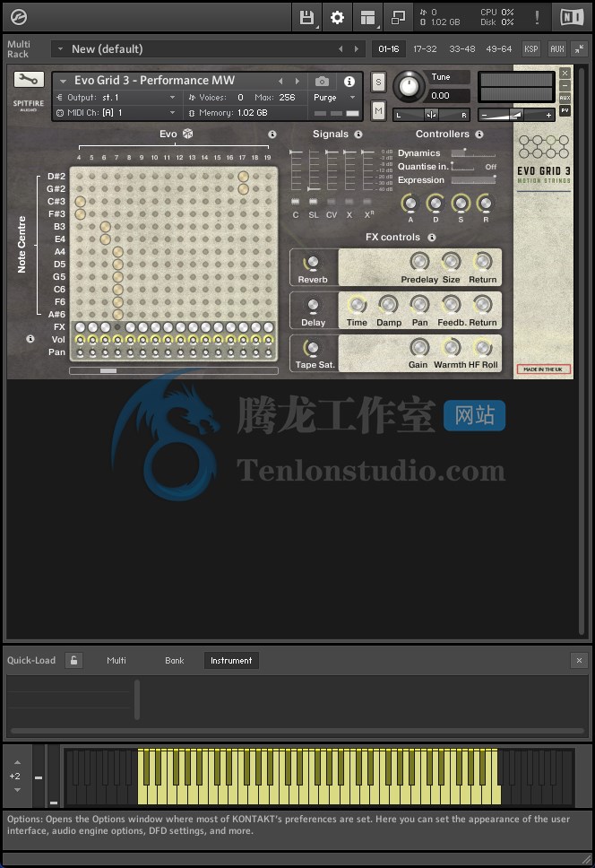Click instrument info icon in header
595x868 pixels.
click(349, 82)
